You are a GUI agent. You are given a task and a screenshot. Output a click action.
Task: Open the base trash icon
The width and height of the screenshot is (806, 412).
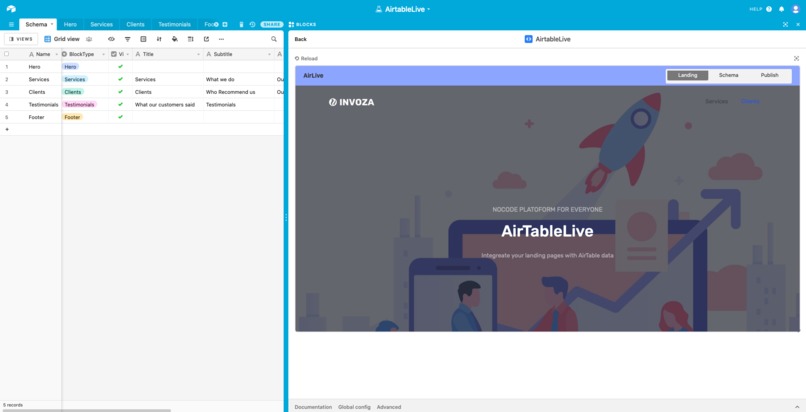click(x=242, y=25)
